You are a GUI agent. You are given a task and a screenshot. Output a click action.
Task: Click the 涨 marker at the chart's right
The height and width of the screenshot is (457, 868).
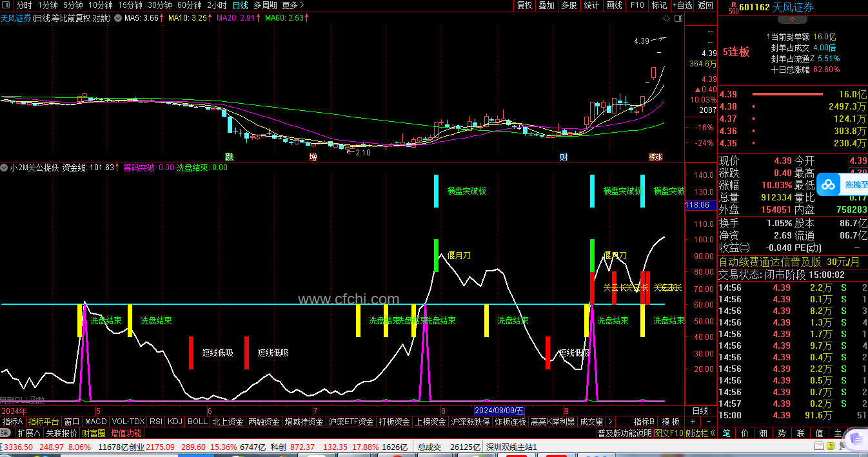pos(658,157)
